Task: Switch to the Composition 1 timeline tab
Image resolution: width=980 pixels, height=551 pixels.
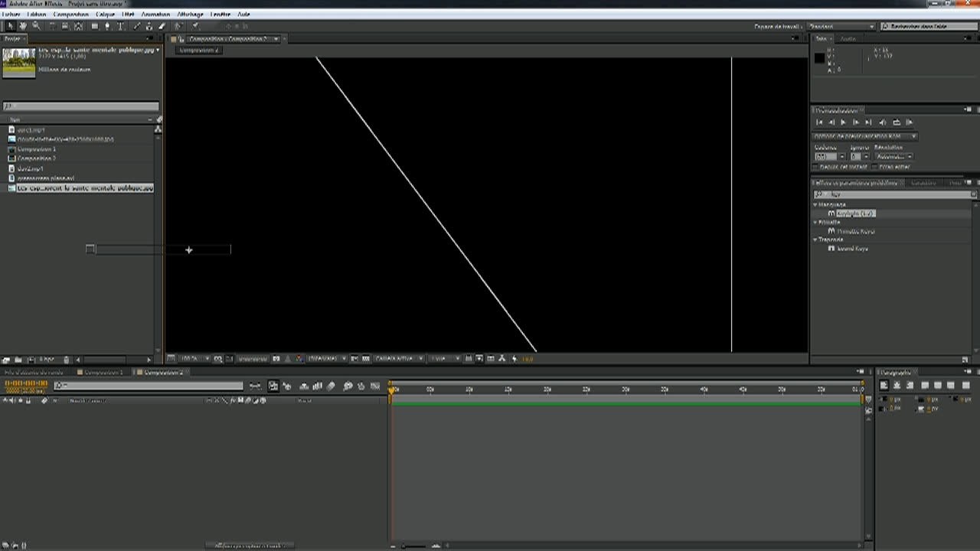Action: point(103,372)
